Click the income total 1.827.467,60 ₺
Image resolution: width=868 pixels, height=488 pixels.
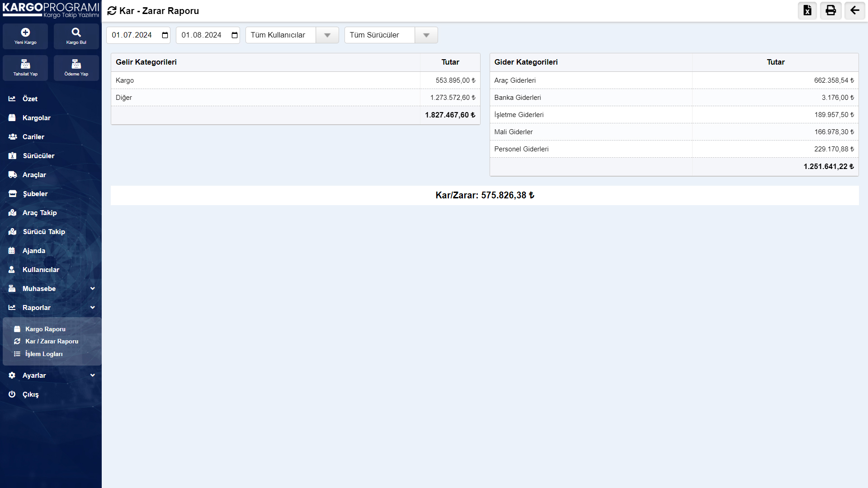[x=450, y=115]
